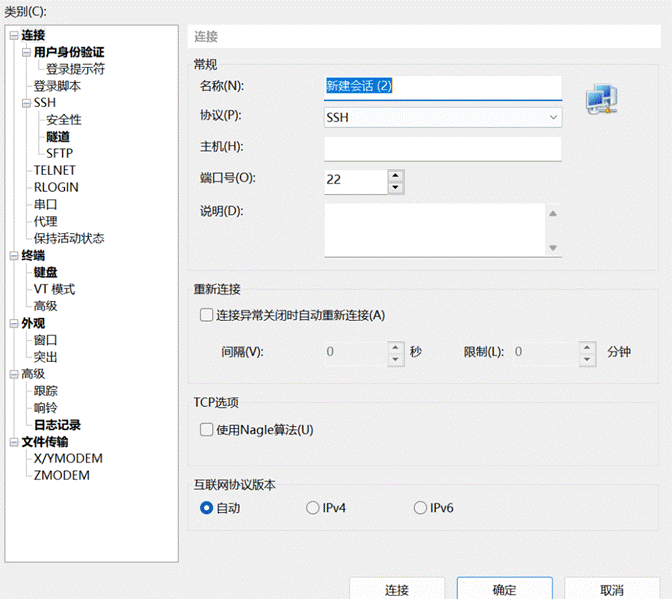Collapse the 高级 category expander
Viewport: 672px width, 599px height.
[14, 374]
